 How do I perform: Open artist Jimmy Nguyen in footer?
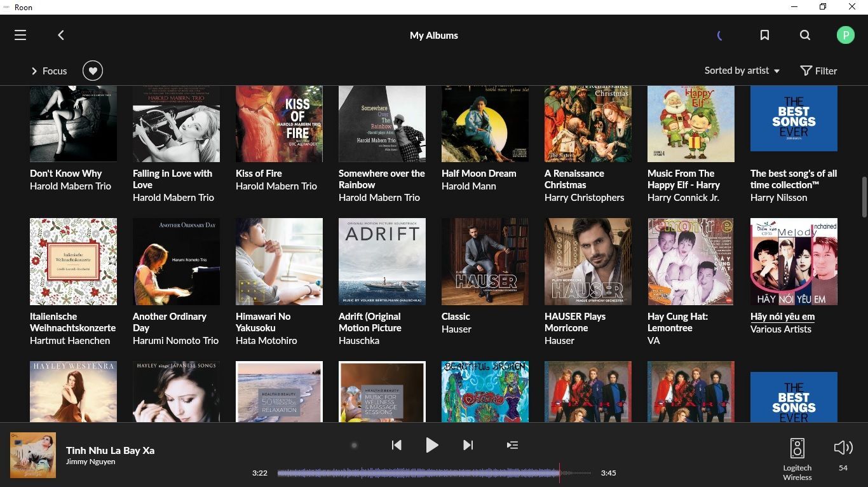click(91, 462)
